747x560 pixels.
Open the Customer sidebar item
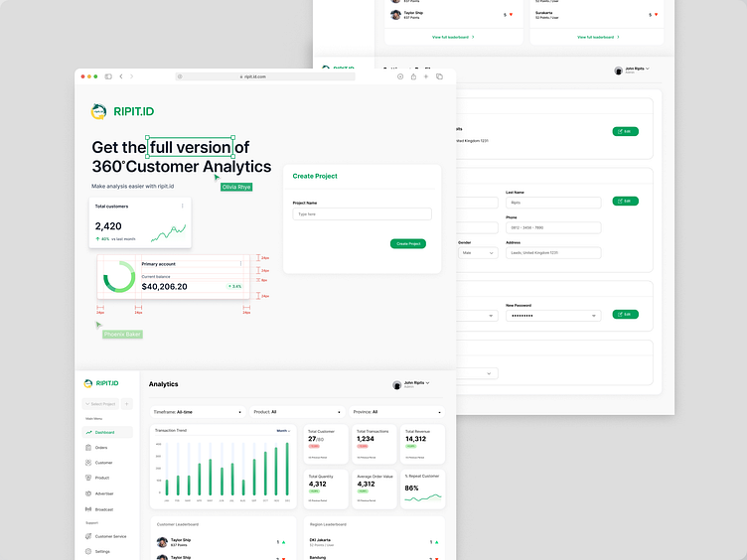click(x=103, y=463)
